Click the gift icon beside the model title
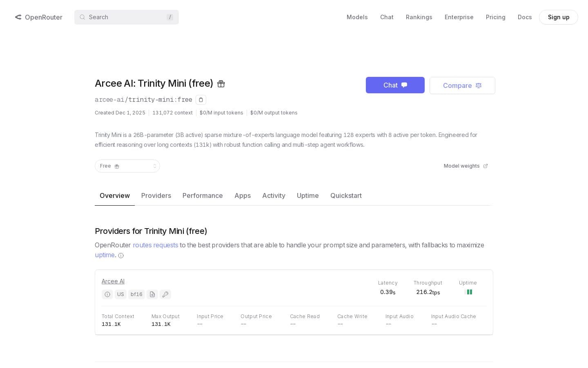 pos(221,83)
